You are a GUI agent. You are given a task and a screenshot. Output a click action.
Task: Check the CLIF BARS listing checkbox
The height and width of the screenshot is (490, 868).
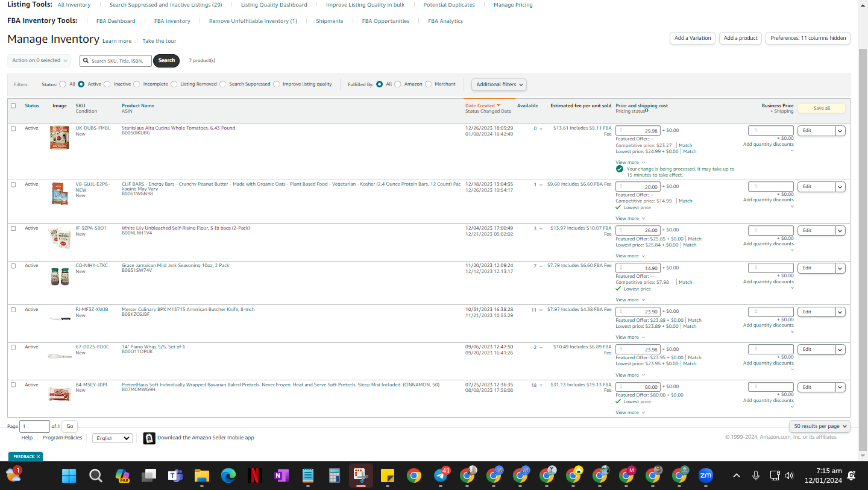[x=13, y=184]
